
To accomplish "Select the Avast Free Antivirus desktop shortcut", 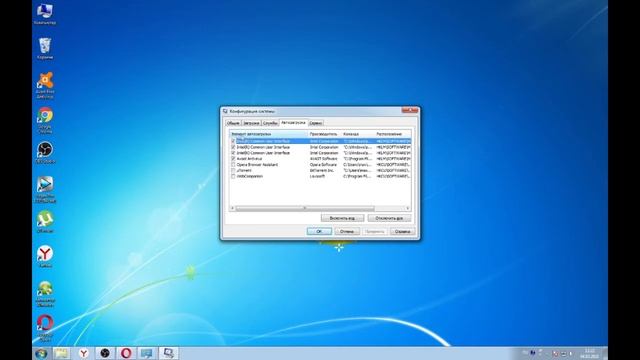I will (x=45, y=84).
